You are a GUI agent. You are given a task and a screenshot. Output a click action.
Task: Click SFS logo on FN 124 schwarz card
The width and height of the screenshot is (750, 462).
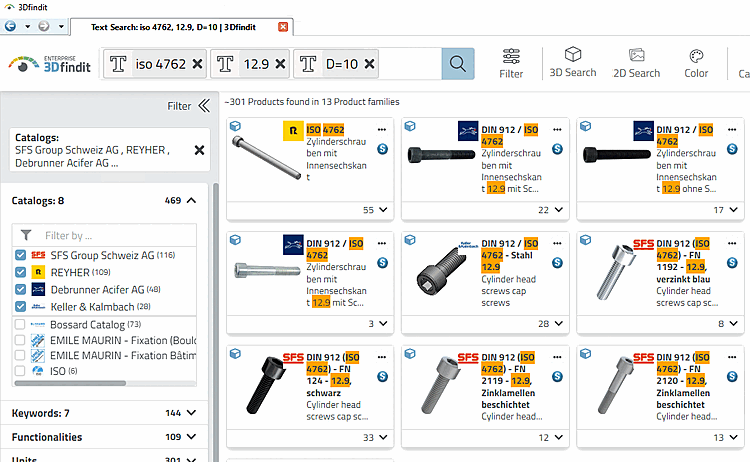293,357
